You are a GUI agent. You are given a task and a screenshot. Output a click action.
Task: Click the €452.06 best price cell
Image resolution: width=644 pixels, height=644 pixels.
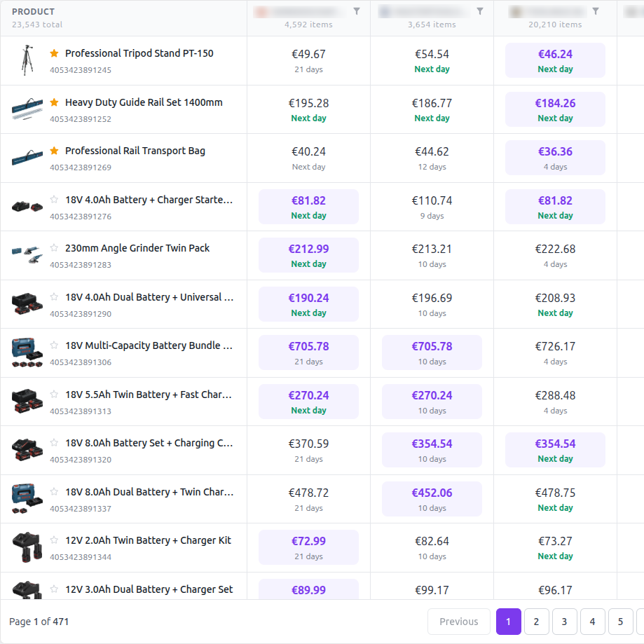432,499
